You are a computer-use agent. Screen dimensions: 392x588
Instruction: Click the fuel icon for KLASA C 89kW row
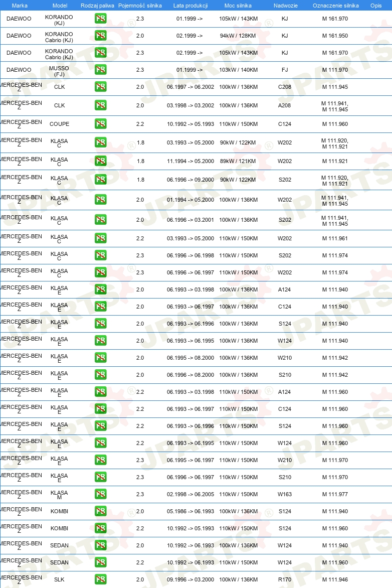point(100,161)
